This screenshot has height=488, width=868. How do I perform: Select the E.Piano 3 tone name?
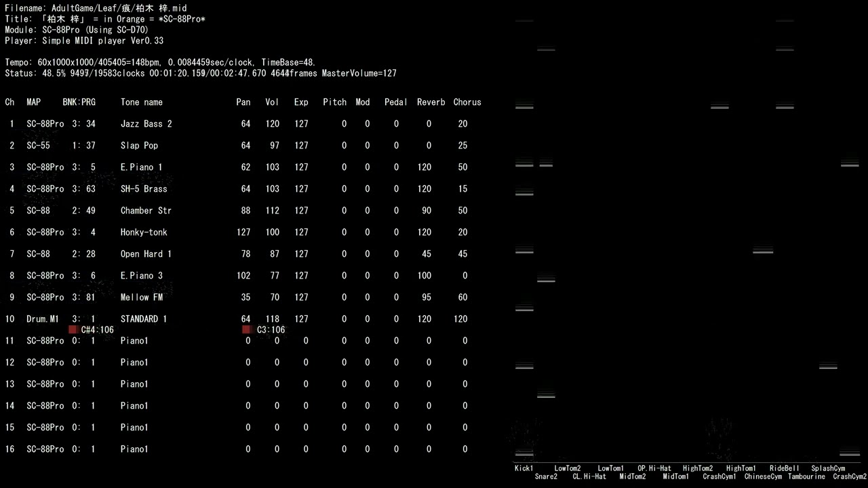[x=142, y=276]
